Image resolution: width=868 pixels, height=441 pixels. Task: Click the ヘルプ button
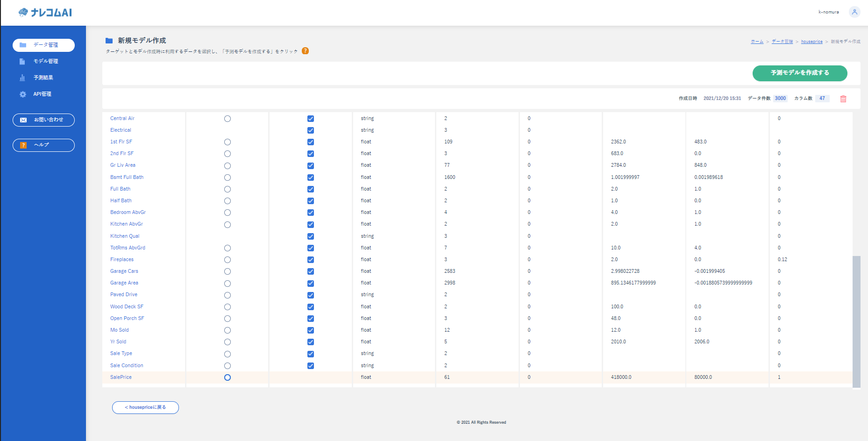pyautogui.click(x=43, y=145)
